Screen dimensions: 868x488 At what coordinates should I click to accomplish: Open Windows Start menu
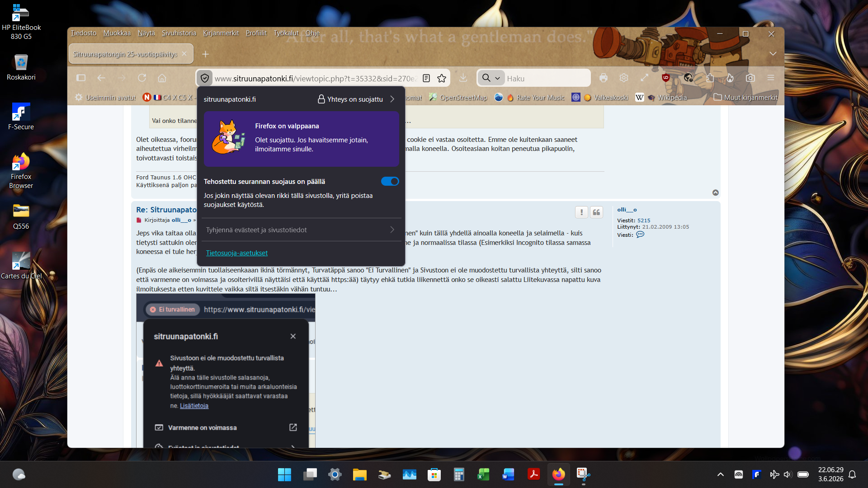pos(284,474)
